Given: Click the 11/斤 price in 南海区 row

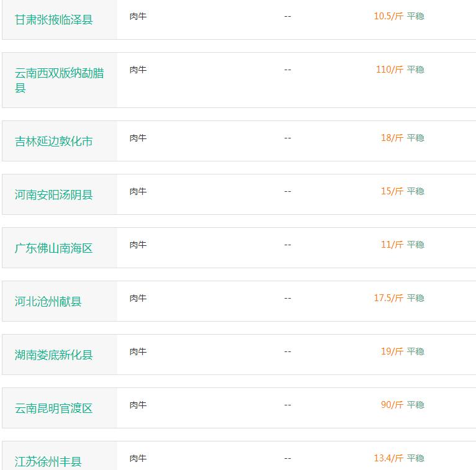Looking at the screenshot, I should coord(392,245).
